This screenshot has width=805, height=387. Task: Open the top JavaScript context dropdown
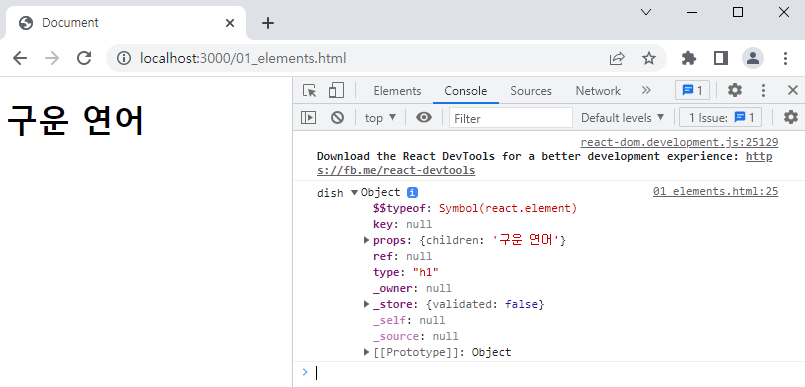click(x=380, y=118)
